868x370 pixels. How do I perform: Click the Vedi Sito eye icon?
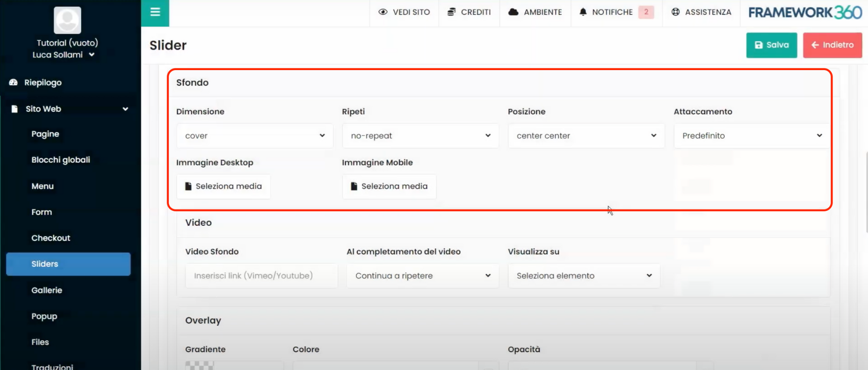point(383,12)
